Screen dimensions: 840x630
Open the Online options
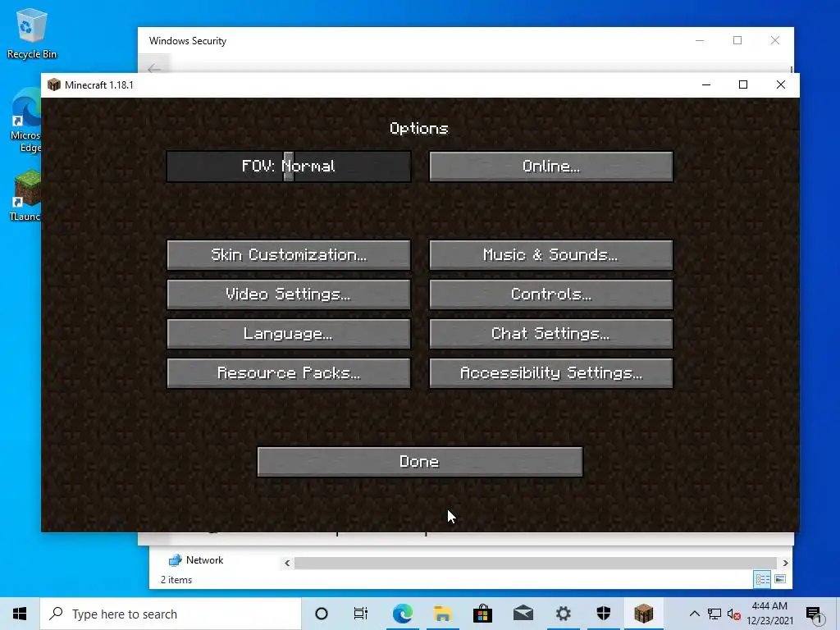tap(550, 166)
